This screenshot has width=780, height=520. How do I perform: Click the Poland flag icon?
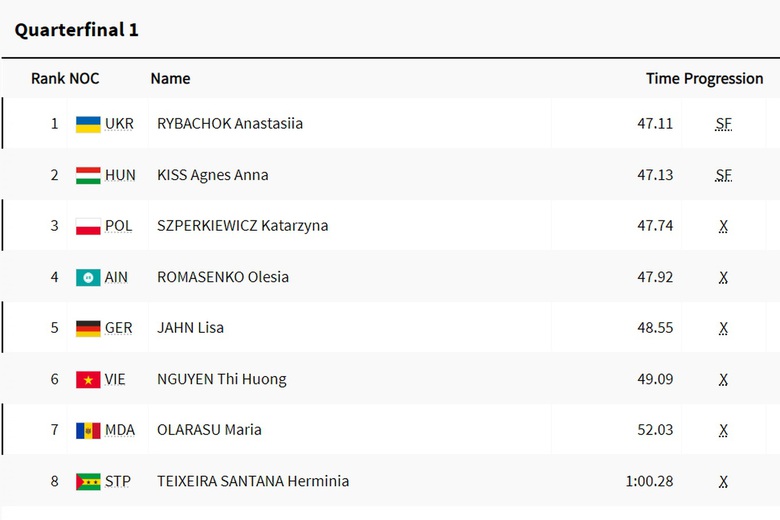click(x=88, y=226)
